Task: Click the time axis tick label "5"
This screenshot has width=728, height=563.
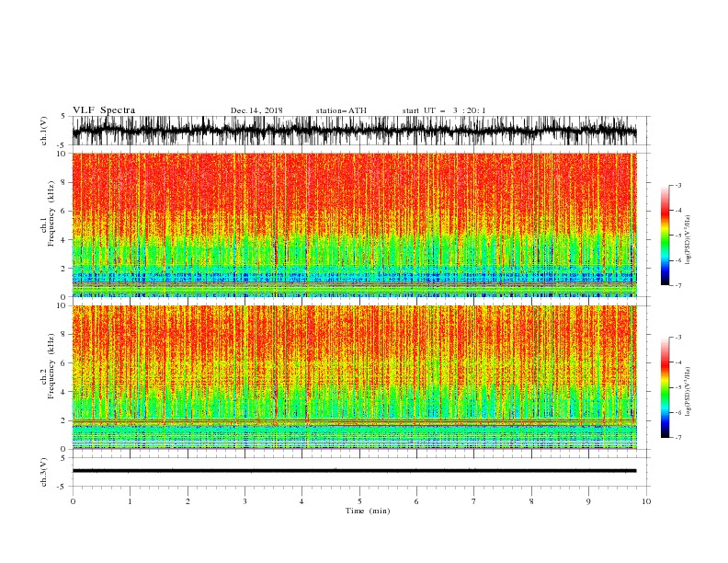Action: coord(359,501)
